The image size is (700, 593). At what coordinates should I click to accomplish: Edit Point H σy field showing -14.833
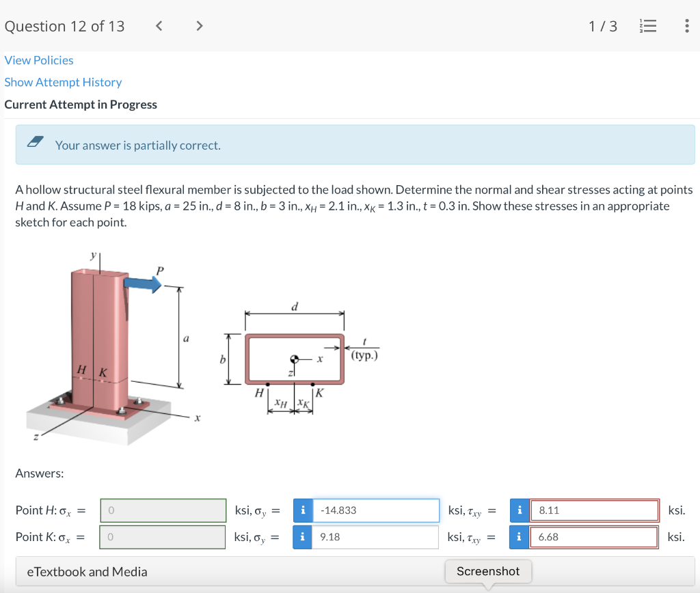(x=376, y=510)
